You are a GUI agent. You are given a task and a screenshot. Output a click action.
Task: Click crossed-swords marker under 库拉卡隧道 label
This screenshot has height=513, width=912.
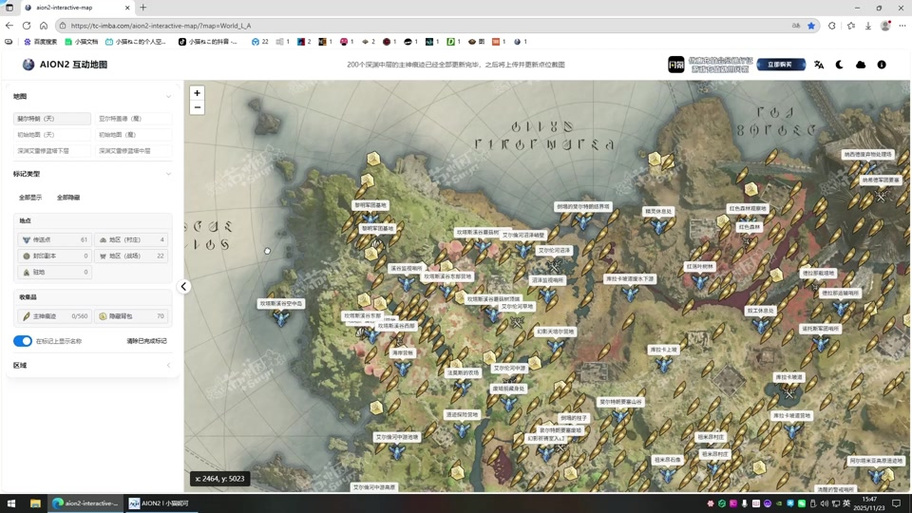tap(789, 393)
